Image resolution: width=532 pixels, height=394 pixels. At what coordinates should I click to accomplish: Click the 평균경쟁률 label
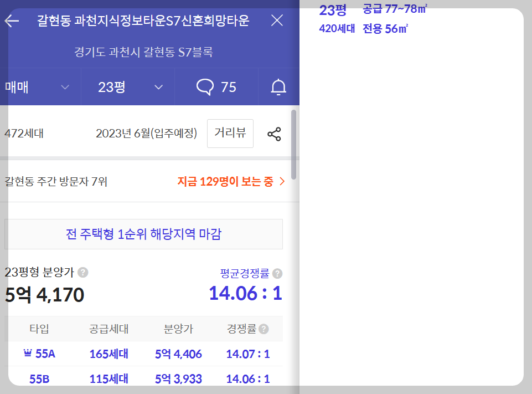click(x=245, y=273)
